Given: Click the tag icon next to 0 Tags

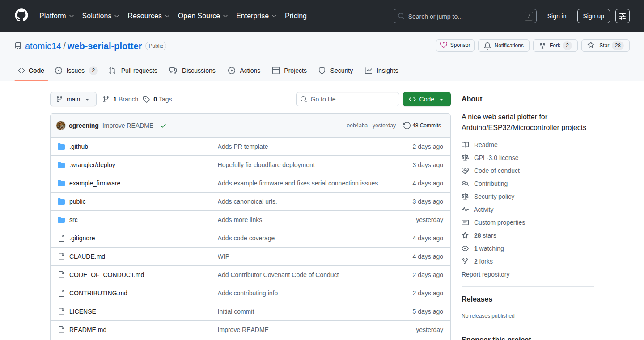Looking at the screenshot, I should point(146,99).
